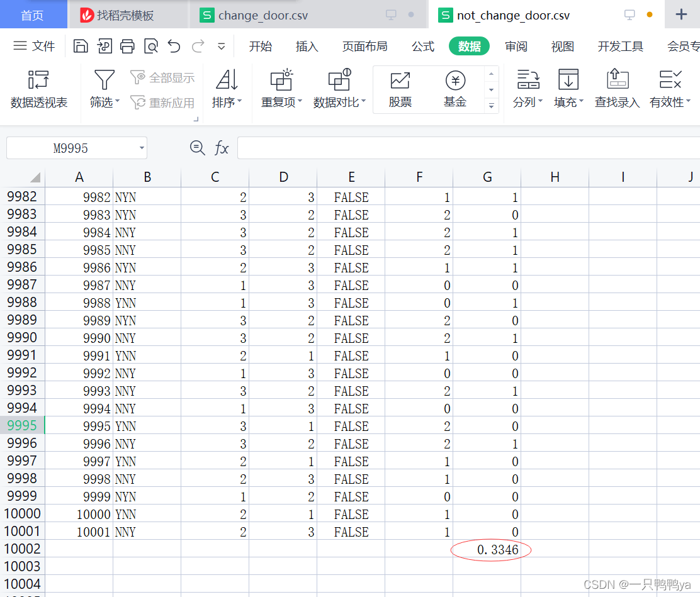700x597 pixels.
Task: Click the 分列 split columns icon
Action: [528, 80]
